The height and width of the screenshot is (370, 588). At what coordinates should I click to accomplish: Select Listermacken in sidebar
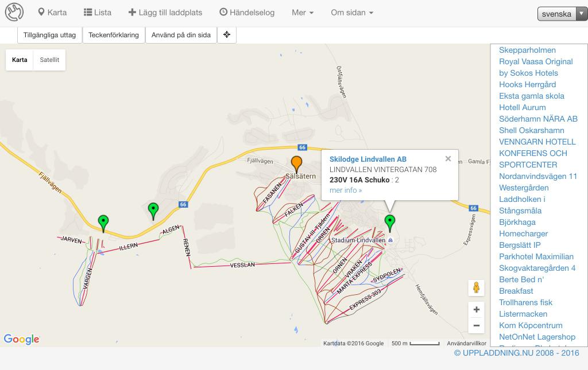coord(523,314)
